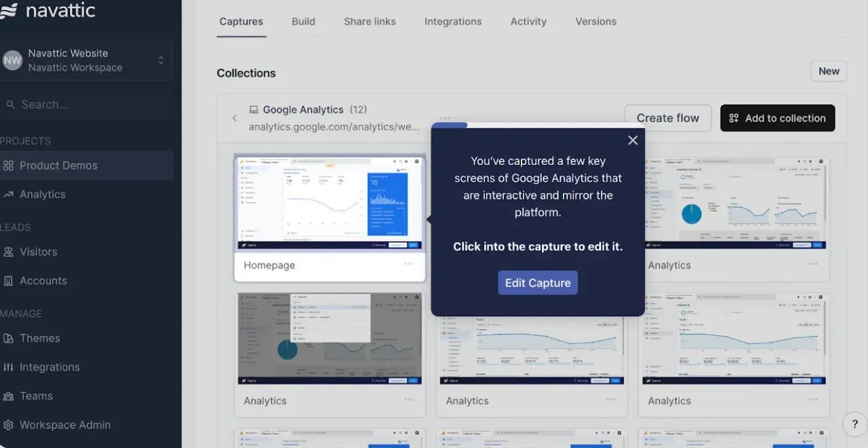Click the search magnifier icon
The image size is (868, 448).
[10, 105]
